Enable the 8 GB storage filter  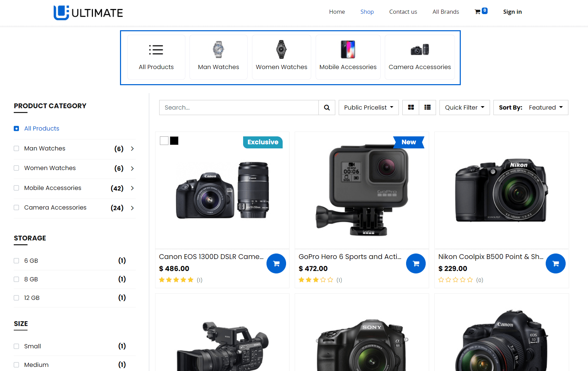pos(16,279)
